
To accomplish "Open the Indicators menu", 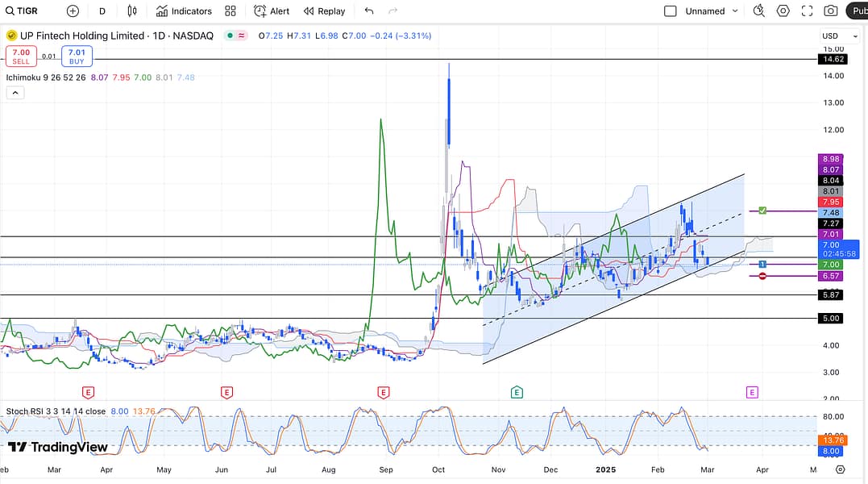I will click(x=184, y=11).
